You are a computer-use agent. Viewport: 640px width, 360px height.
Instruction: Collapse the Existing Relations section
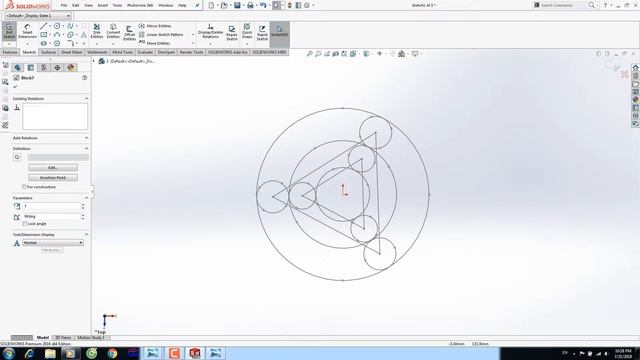point(87,99)
